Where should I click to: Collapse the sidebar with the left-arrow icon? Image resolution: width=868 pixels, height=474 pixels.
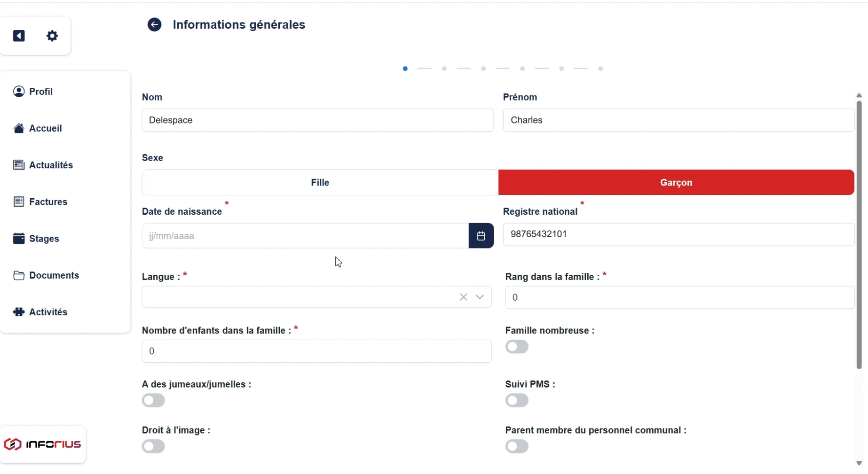pos(19,36)
